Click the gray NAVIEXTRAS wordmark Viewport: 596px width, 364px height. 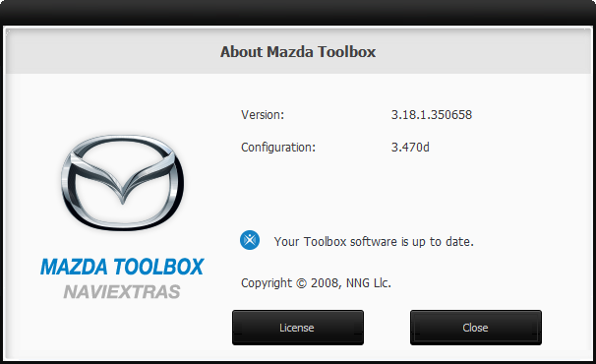click(x=122, y=292)
